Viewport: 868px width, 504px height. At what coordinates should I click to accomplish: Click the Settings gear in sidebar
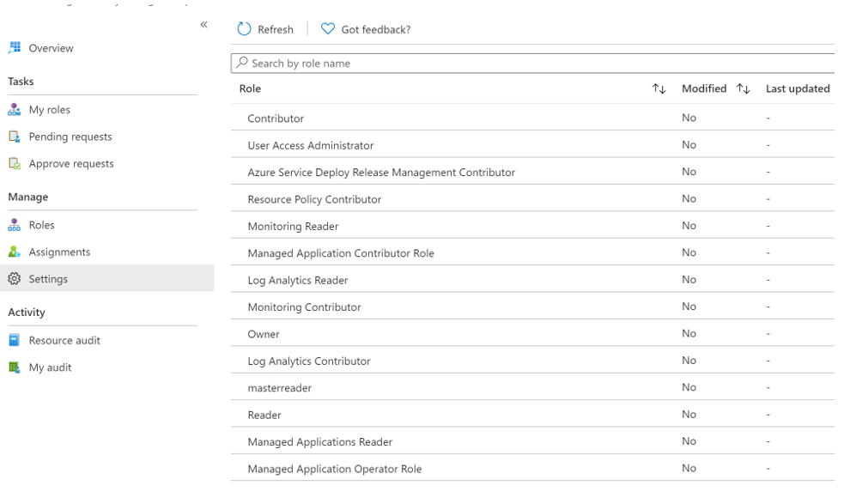[13, 278]
